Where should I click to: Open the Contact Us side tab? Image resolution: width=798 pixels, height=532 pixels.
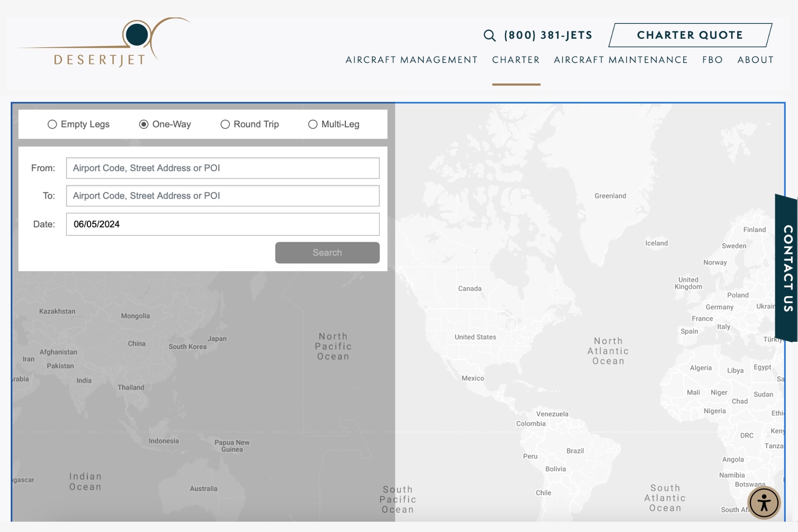pyautogui.click(x=787, y=268)
